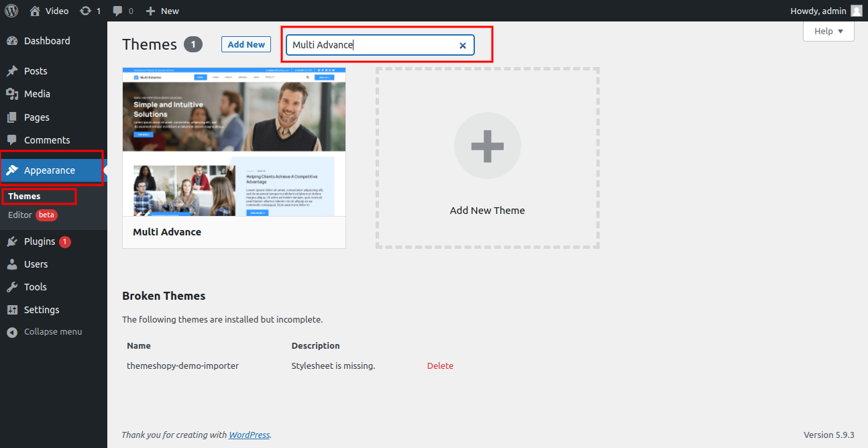Delete the themeshopy-demo-importer broken theme
The height and width of the screenshot is (448, 868).
pyautogui.click(x=440, y=366)
